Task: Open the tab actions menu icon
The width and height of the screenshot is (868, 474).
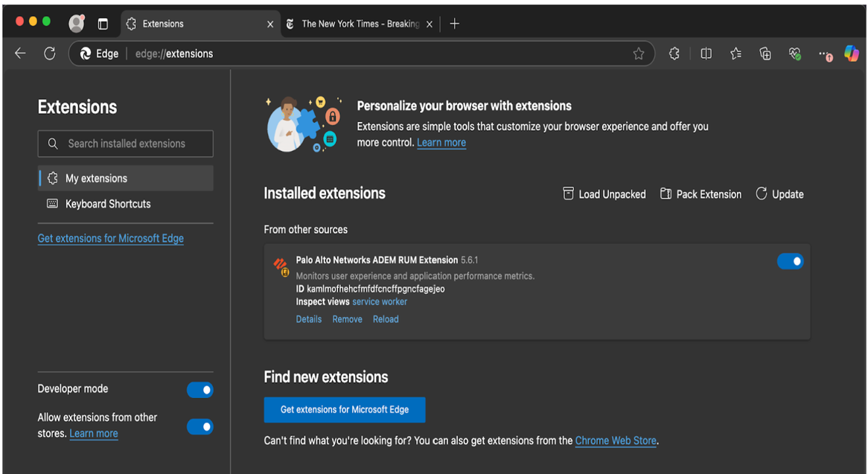Action: pyautogui.click(x=103, y=24)
